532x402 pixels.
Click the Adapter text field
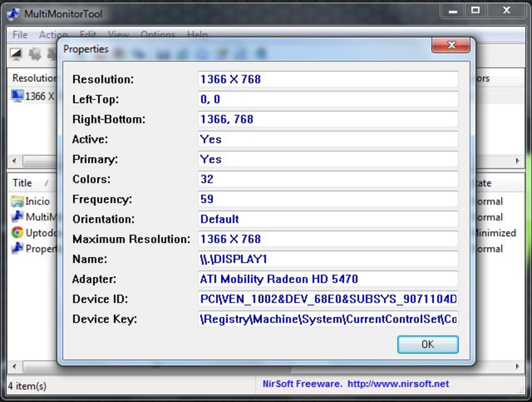point(326,279)
